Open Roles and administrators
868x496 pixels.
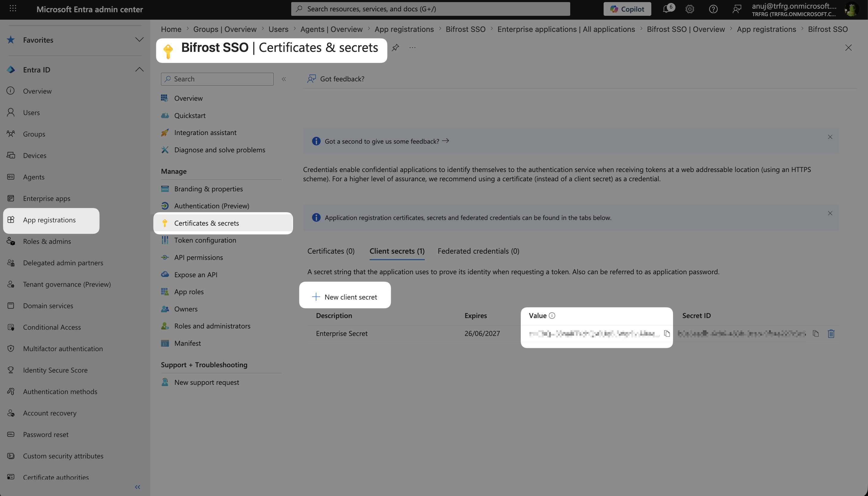pos(212,326)
